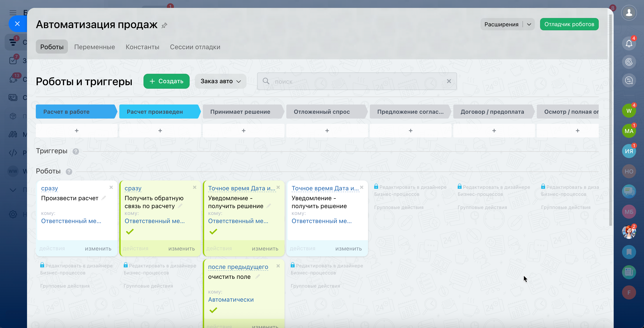Add trigger under Предложение соглас...
The height and width of the screenshot is (328, 644).
tap(410, 131)
